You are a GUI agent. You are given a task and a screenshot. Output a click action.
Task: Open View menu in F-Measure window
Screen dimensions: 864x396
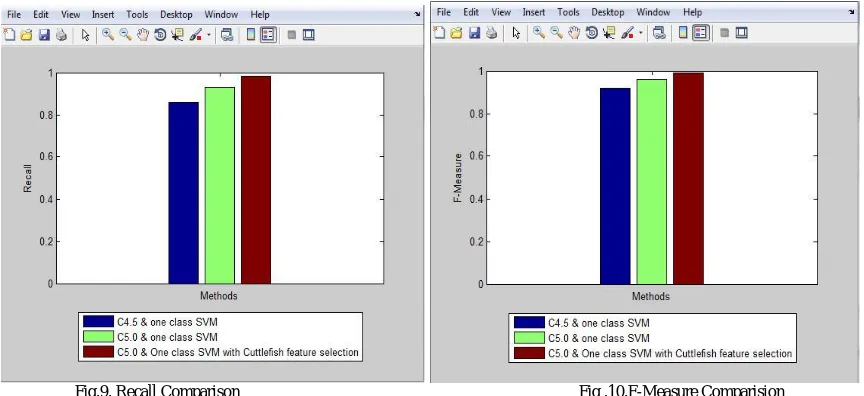tap(501, 12)
